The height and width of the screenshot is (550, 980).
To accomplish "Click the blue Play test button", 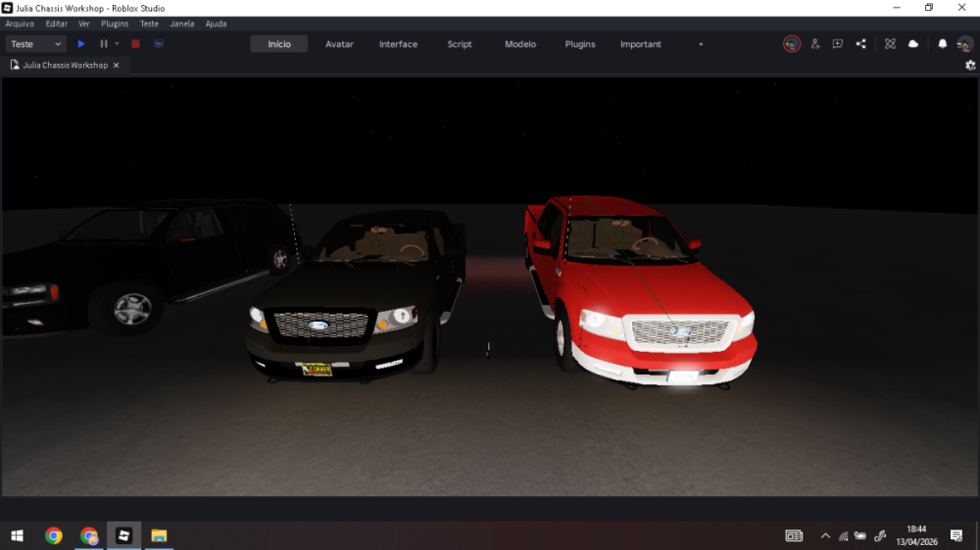I will click(x=81, y=44).
